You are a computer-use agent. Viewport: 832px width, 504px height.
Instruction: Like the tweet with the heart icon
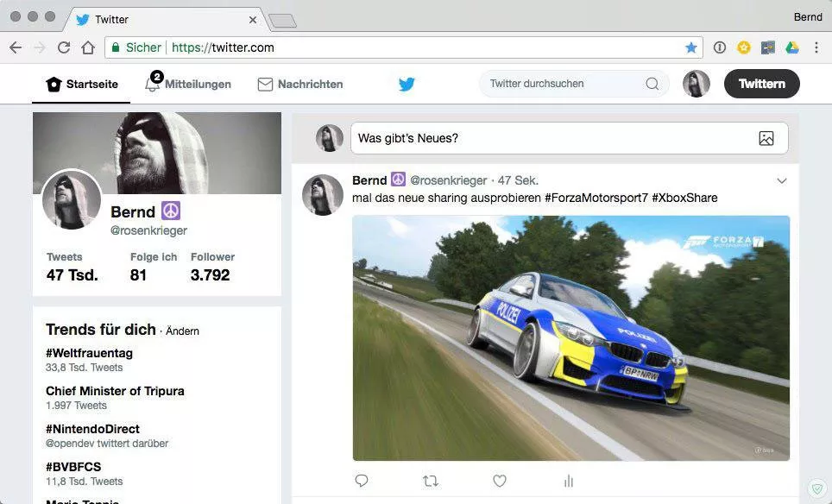(500, 481)
